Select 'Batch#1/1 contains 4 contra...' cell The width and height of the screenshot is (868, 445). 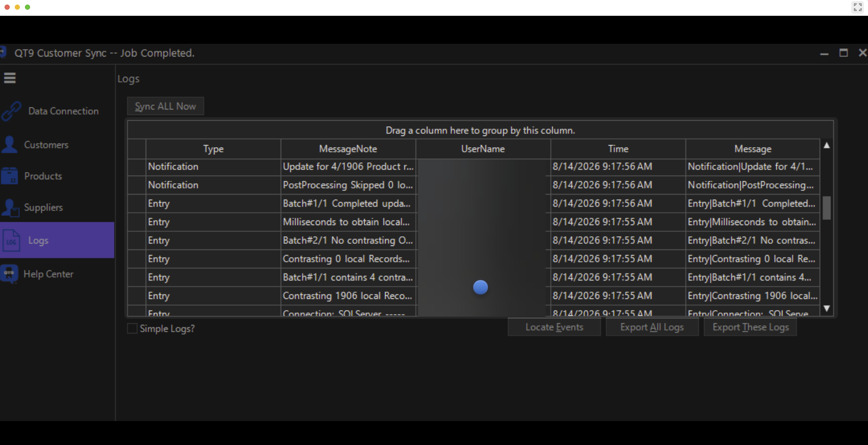[x=348, y=277]
